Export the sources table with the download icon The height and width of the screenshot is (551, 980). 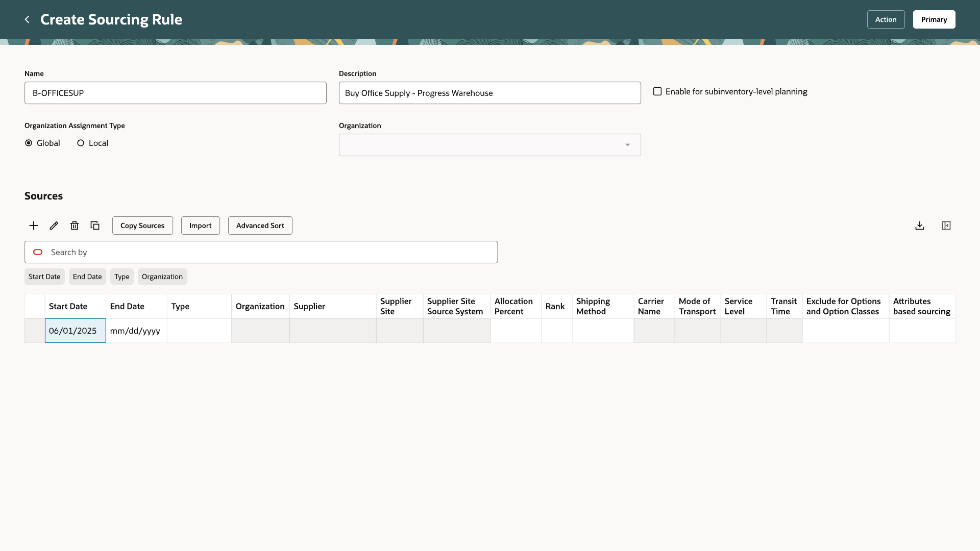920,226
